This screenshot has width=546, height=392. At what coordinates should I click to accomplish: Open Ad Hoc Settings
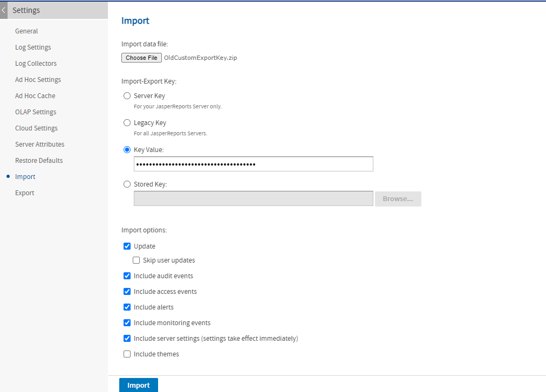click(38, 80)
